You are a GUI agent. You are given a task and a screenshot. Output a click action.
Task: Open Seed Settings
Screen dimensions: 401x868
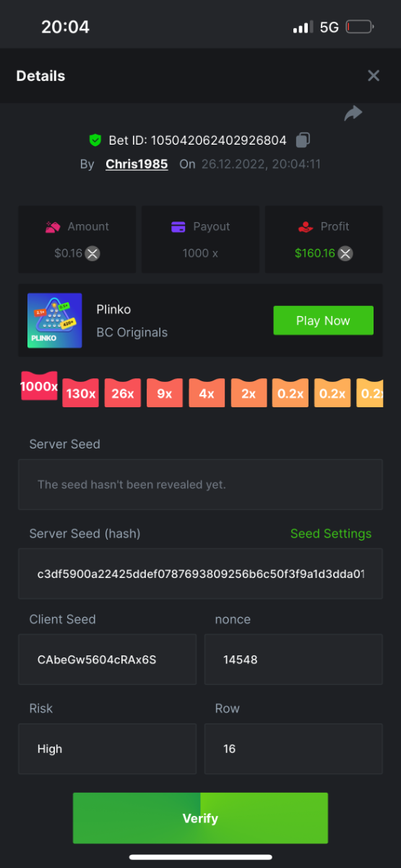coord(331,534)
